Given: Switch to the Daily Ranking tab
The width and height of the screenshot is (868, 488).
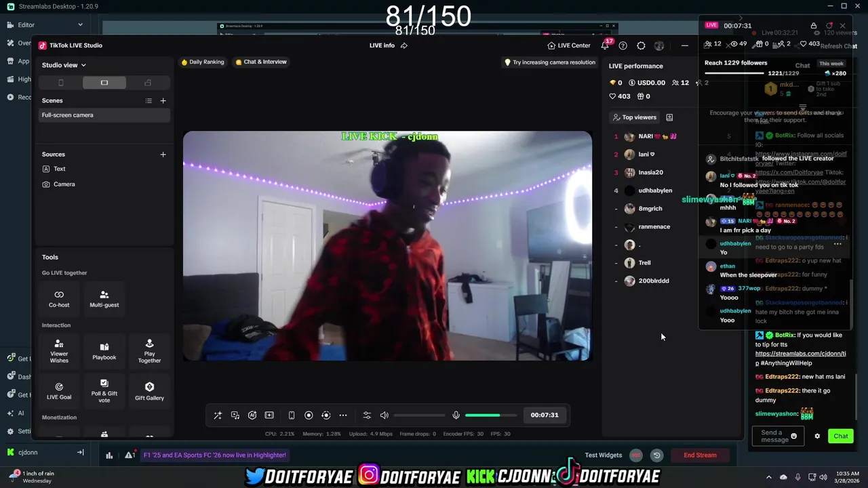Looking at the screenshot, I should [202, 62].
